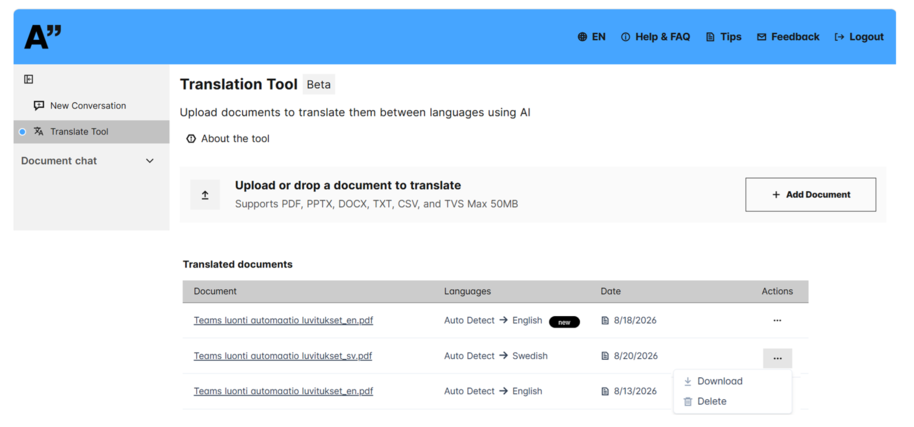Click the Add Document button
The image size is (914, 427).
(x=810, y=195)
